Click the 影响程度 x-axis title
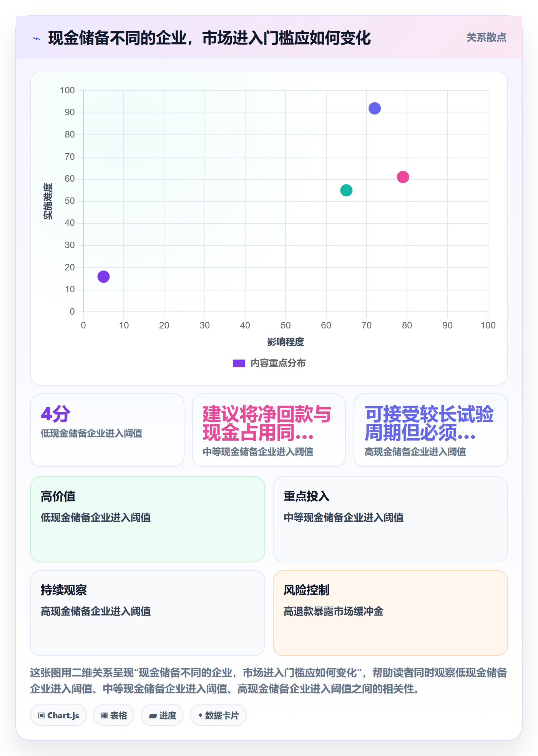Image resolution: width=538 pixels, height=756 pixels. point(286,342)
